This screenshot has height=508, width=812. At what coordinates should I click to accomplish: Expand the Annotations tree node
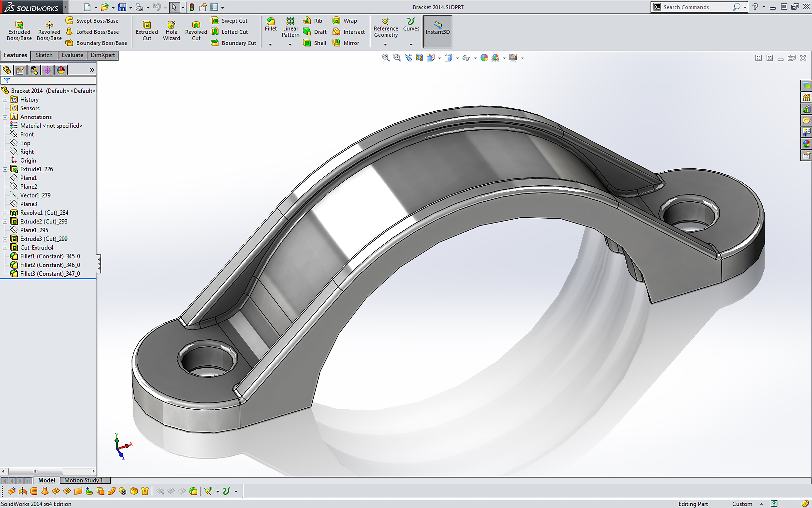click(5, 117)
